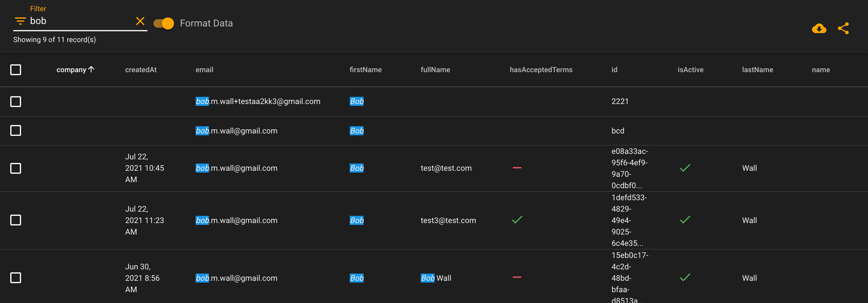Click the company ascending sort arrow

(91, 69)
